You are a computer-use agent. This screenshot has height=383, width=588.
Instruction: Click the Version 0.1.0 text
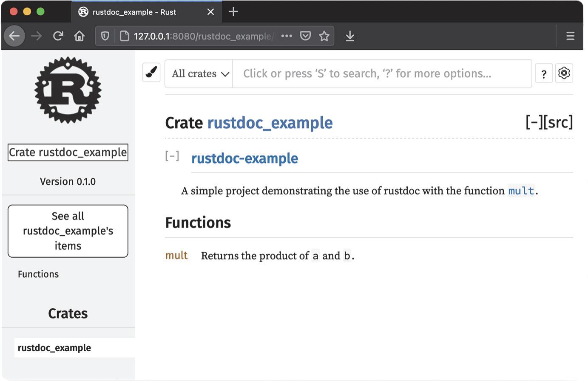68,182
